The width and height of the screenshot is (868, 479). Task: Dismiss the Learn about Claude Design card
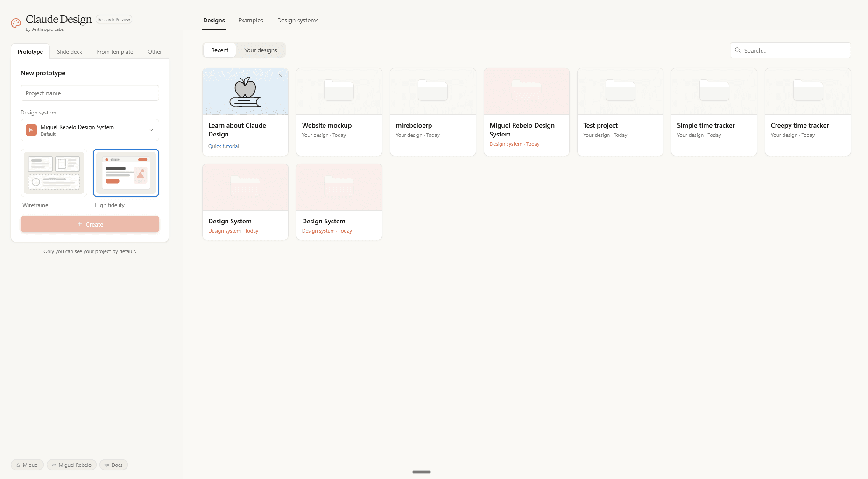281,76
